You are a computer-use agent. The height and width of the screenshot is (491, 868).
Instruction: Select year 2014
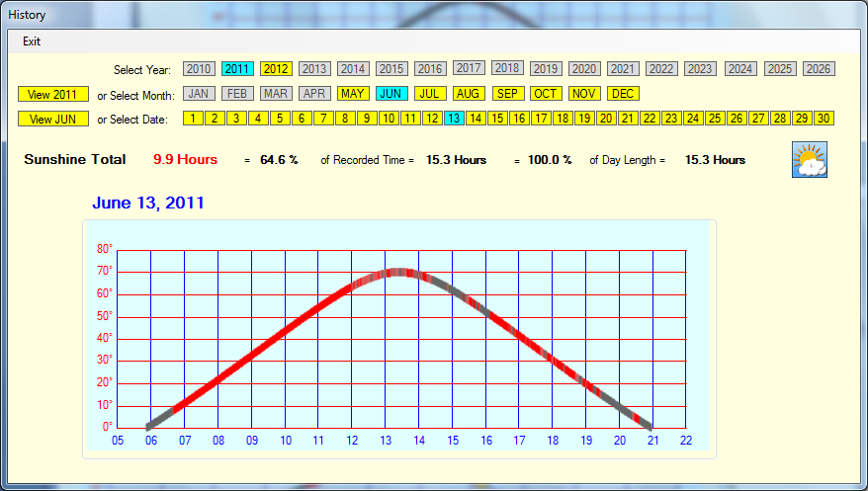(353, 69)
